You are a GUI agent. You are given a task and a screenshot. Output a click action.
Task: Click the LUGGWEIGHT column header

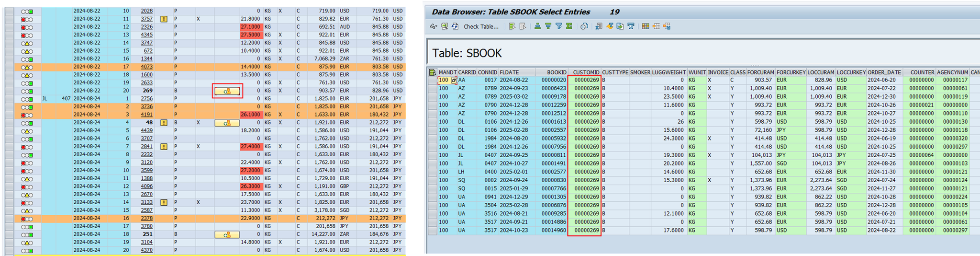(669, 72)
